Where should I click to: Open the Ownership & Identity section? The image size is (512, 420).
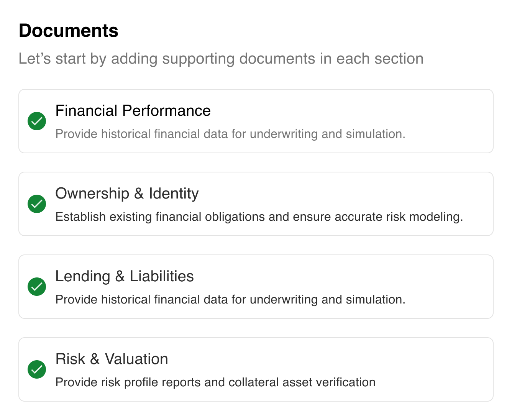coord(256,204)
